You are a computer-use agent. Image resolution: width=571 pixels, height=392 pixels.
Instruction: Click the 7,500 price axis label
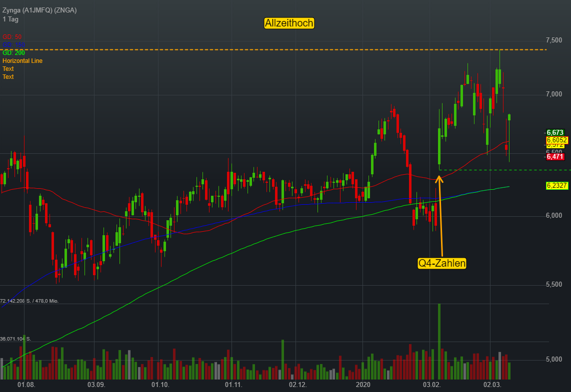click(554, 40)
